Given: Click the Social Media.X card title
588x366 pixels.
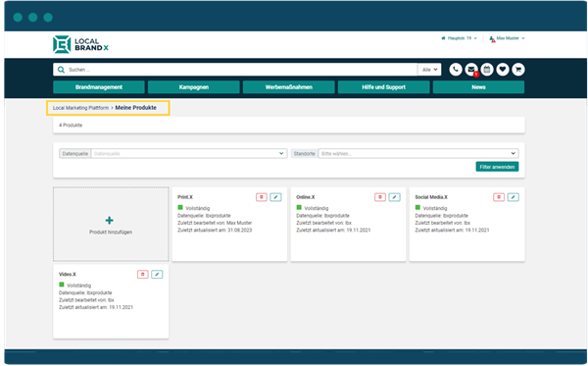Looking at the screenshot, I should 431,197.
